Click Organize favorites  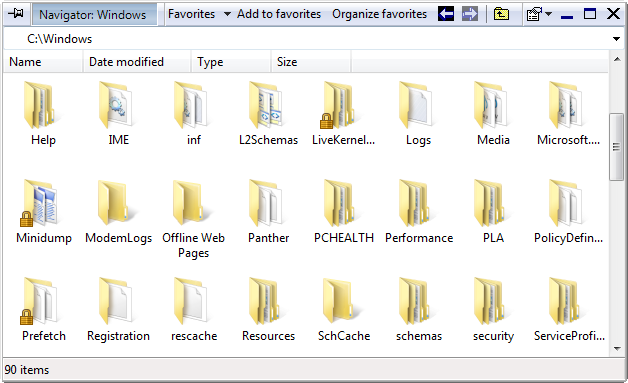click(x=380, y=14)
